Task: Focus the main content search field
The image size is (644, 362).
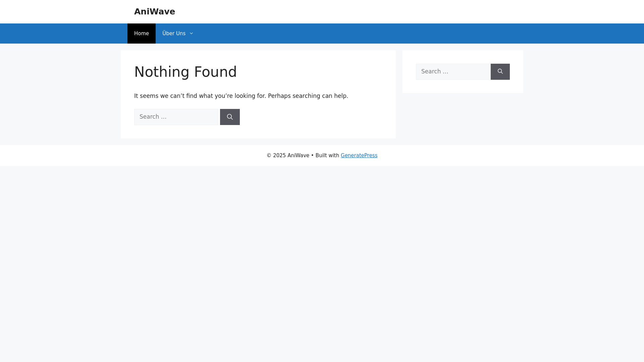Action: tap(176, 117)
